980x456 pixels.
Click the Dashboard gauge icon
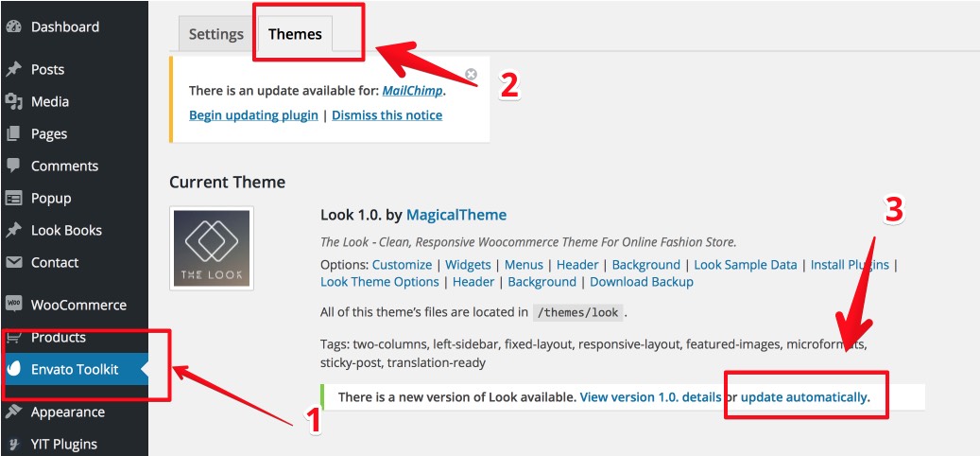click(x=14, y=26)
